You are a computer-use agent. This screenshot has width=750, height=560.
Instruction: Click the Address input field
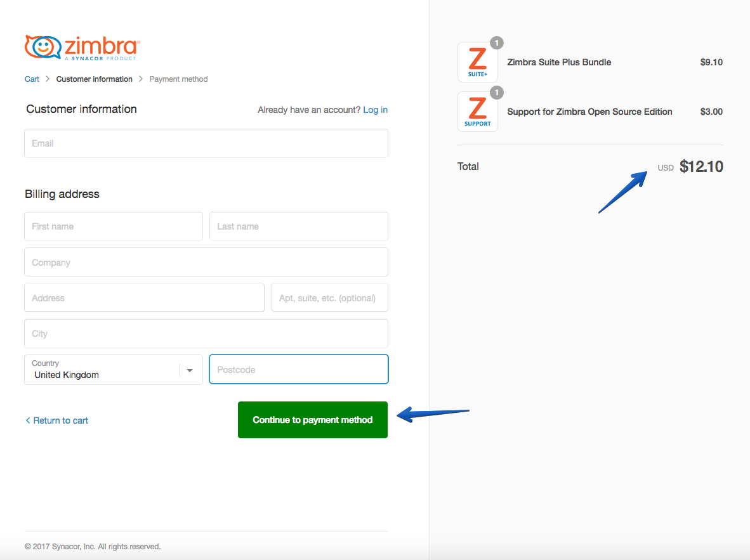(145, 298)
